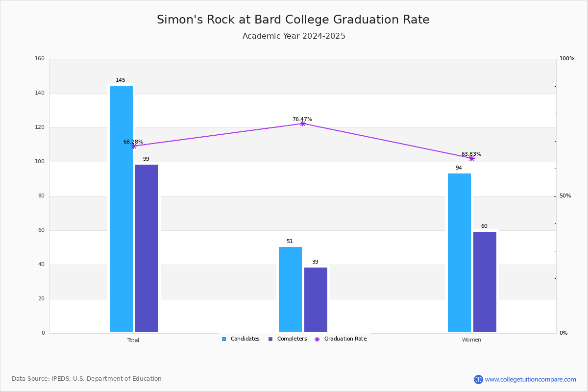Click the Graduation Rate legend star marker
Viewport: 588px width, 392px height.
tap(317, 339)
